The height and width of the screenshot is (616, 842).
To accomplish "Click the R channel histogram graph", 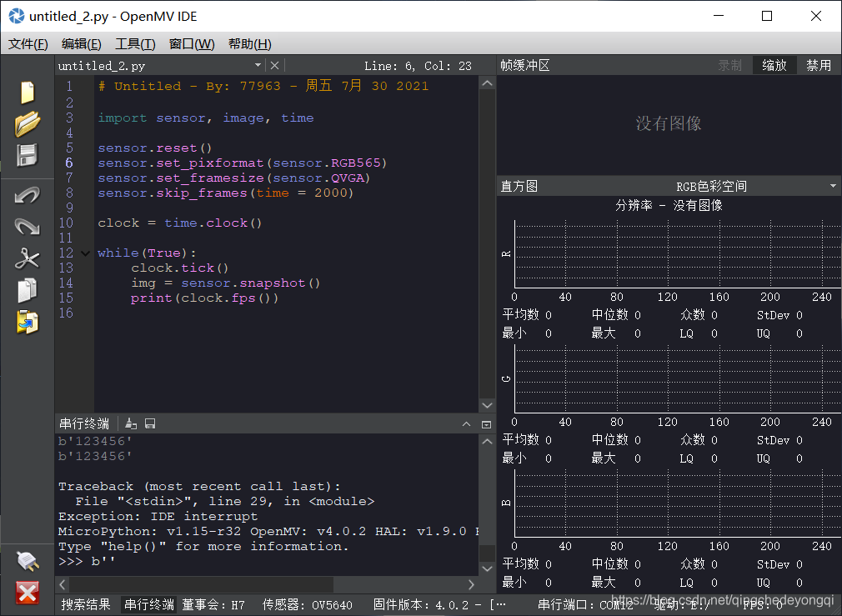I will (678, 254).
